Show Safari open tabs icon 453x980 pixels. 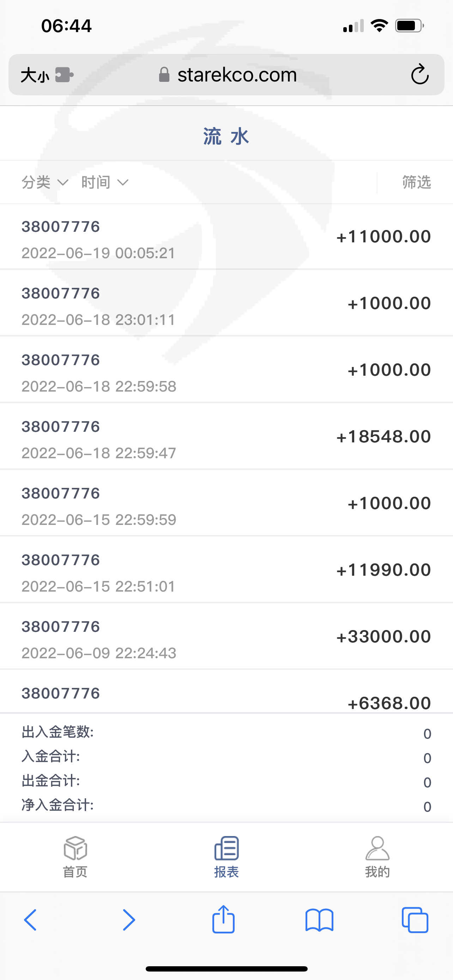click(x=415, y=920)
